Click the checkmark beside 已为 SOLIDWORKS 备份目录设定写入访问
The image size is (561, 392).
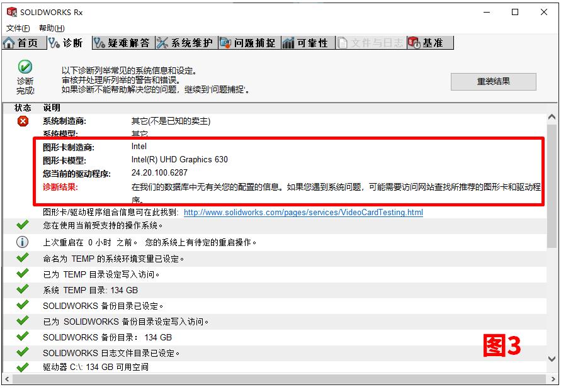[23, 321]
